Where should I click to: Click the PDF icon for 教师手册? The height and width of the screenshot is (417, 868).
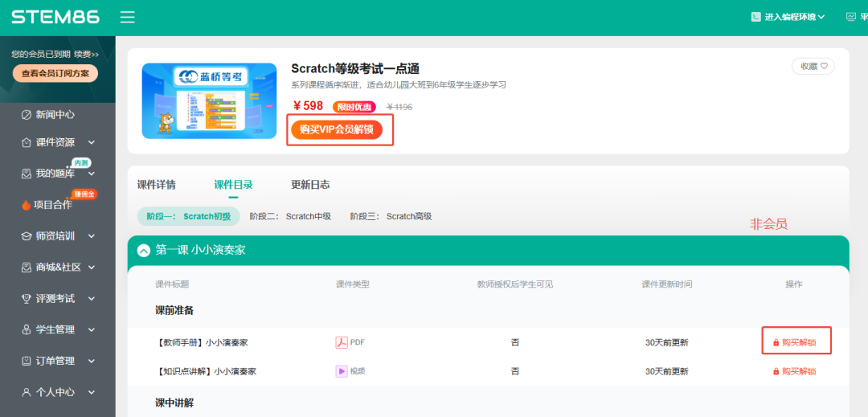(342, 342)
